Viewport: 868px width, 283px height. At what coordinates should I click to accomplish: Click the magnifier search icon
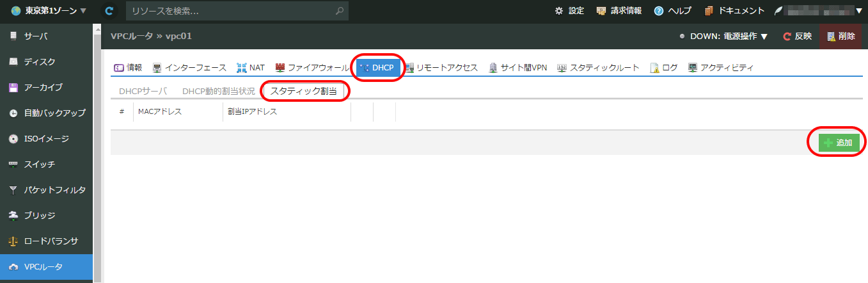click(x=340, y=11)
